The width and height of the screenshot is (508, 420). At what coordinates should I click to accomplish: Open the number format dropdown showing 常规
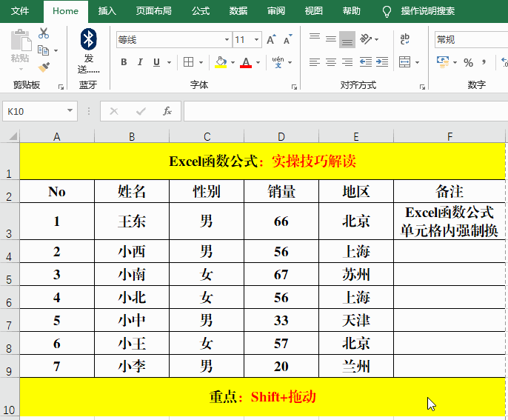tap(468, 40)
